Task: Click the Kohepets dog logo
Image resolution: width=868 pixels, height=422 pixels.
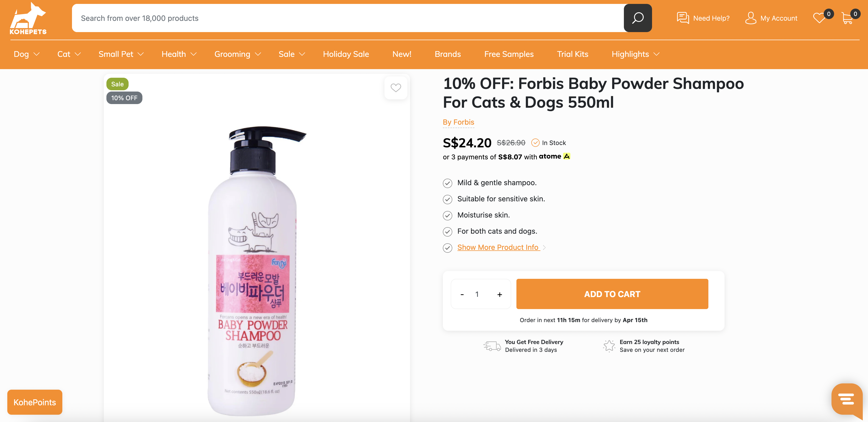Action: click(x=28, y=19)
